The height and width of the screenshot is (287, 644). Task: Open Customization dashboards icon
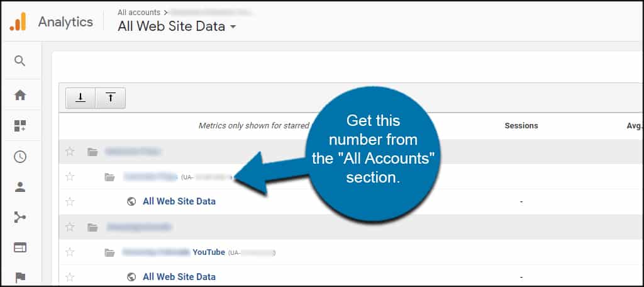click(x=19, y=126)
